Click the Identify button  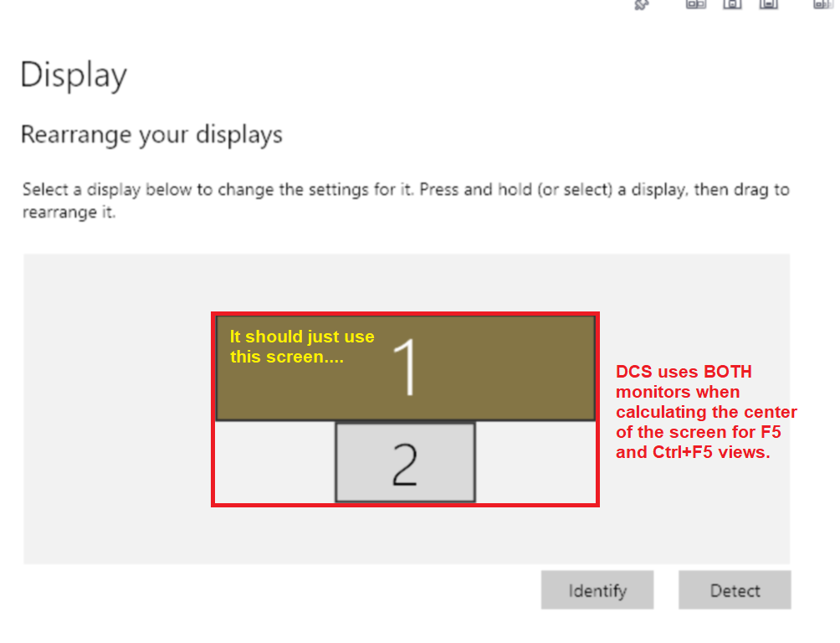597,590
